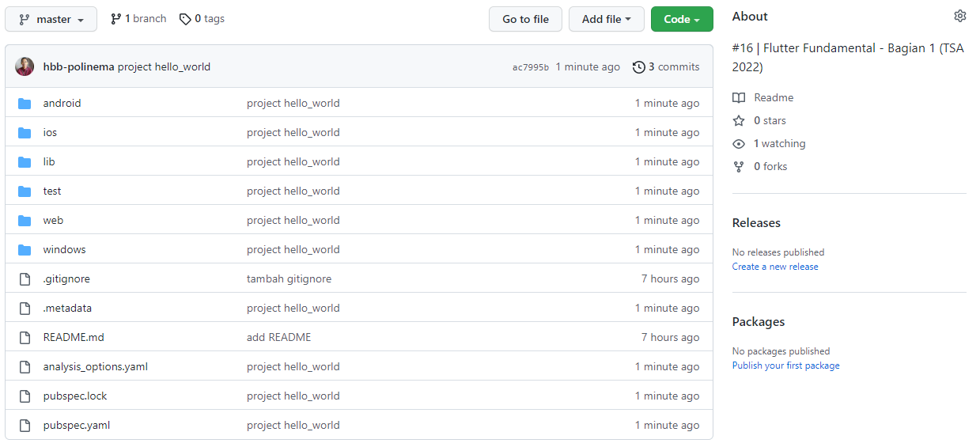Click the commit history clock icon
Image resolution: width=980 pixels, height=447 pixels.
(x=639, y=67)
